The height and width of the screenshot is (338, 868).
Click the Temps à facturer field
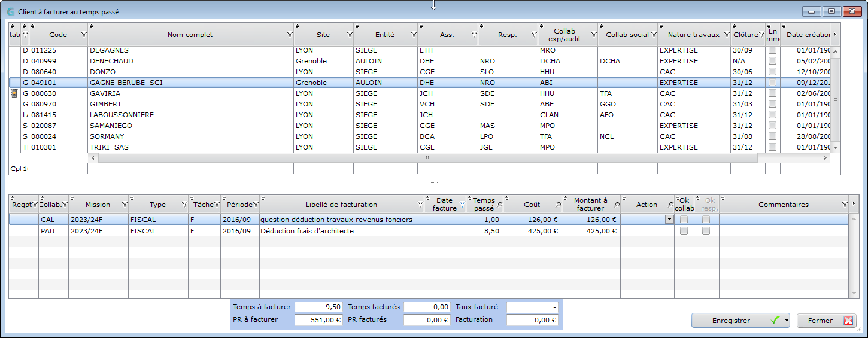point(318,307)
